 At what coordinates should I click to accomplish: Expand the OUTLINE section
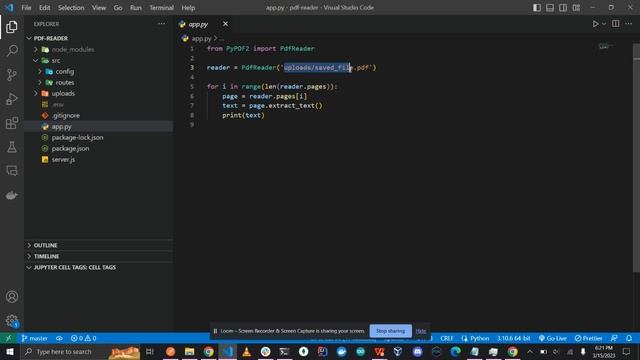coord(99,245)
